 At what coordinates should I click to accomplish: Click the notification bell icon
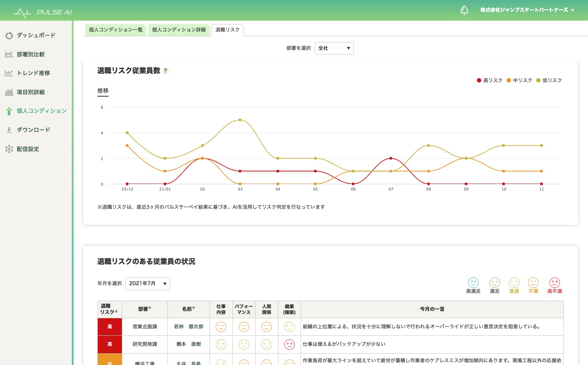coord(464,10)
